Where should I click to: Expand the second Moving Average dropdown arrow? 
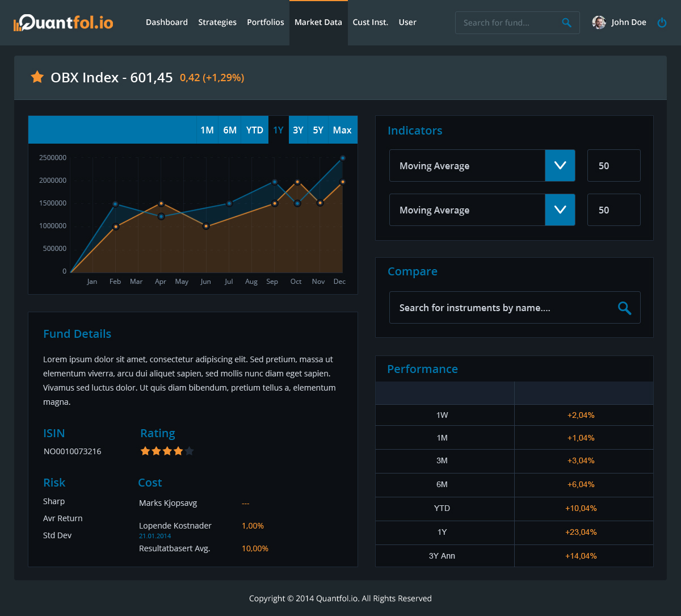(560, 210)
